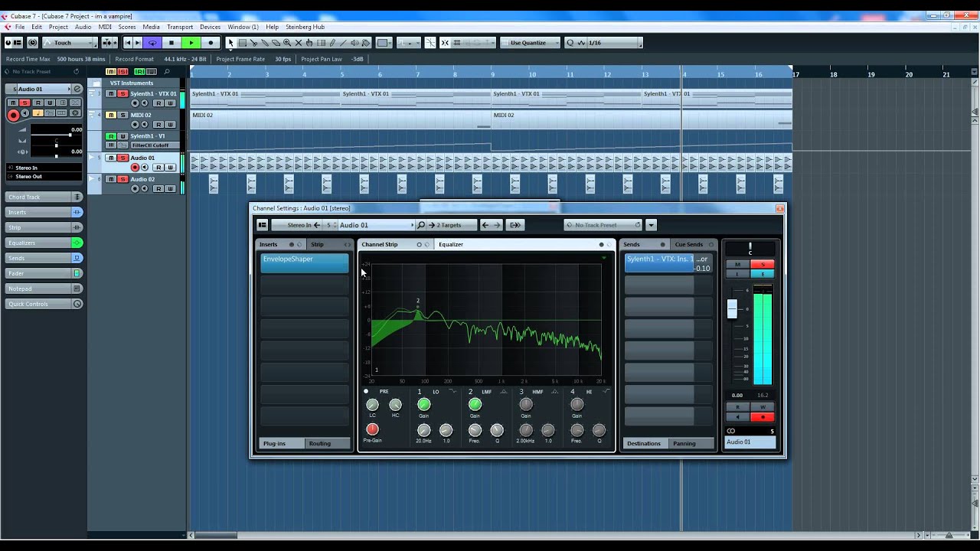Select the Zoom magnifier tool
The width and height of the screenshot is (980, 551).
click(x=287, y=43)
